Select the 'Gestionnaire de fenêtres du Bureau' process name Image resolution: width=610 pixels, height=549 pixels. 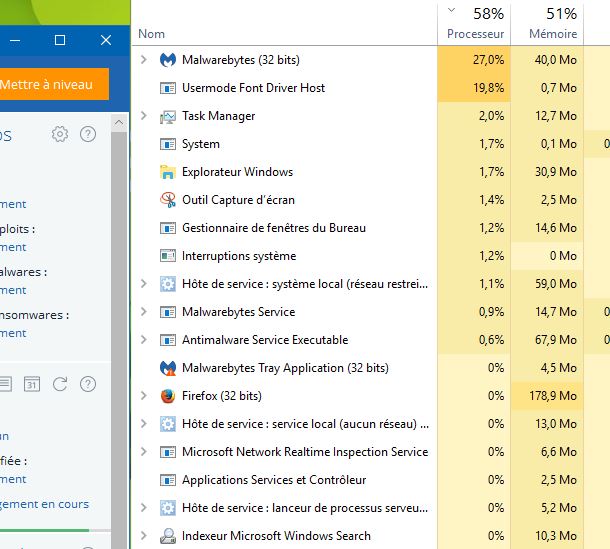point(274,228)
